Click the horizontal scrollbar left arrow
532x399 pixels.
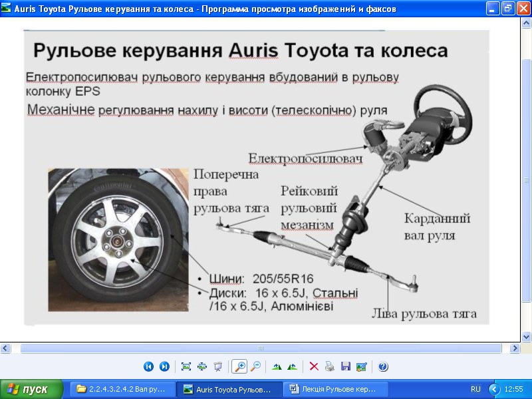click(5, 348)
